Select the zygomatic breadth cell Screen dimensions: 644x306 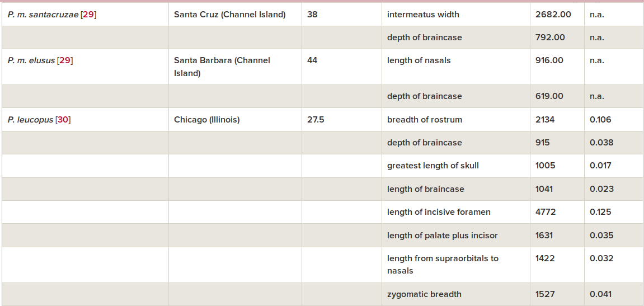[456, 294]
